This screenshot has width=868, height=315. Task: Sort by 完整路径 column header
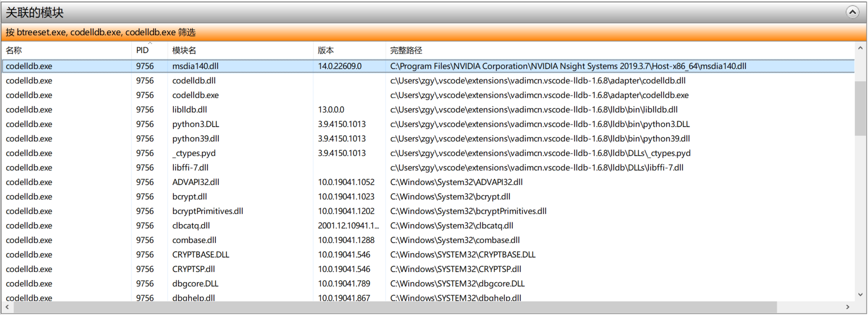point(620,50)
